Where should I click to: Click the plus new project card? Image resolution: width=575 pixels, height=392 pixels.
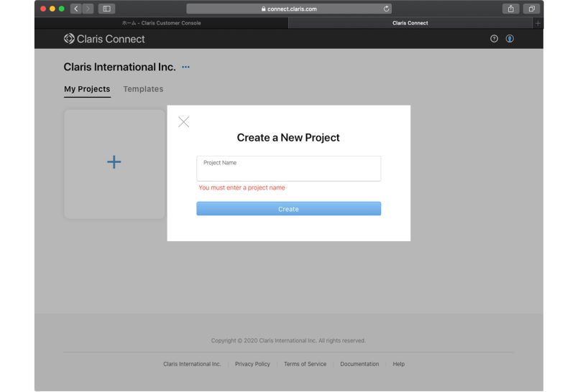114,164
